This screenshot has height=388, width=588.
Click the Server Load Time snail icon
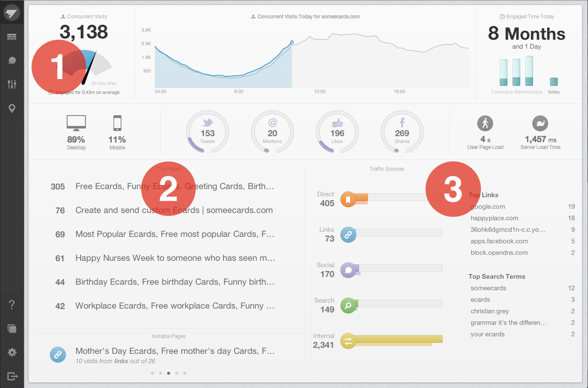point(540,123)
